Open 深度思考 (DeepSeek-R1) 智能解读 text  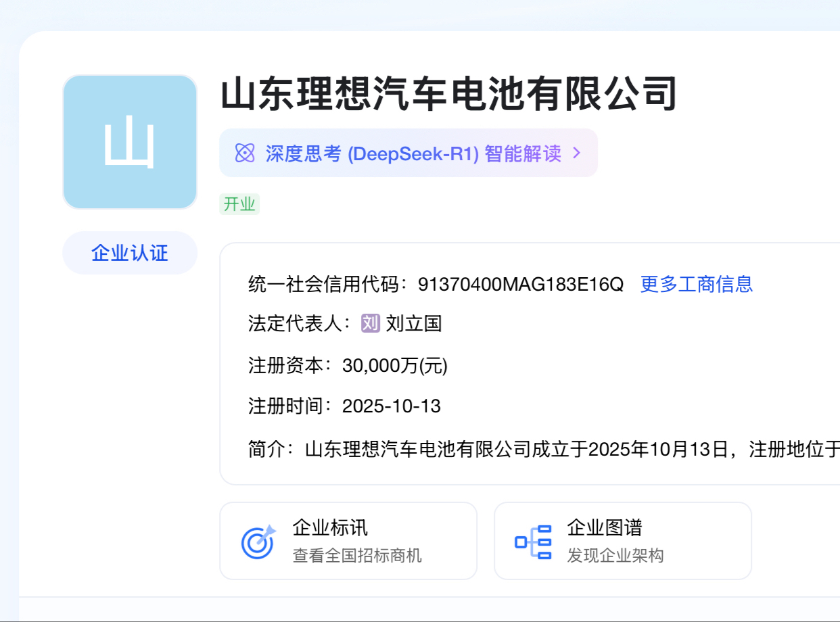(x=413, y=153)
